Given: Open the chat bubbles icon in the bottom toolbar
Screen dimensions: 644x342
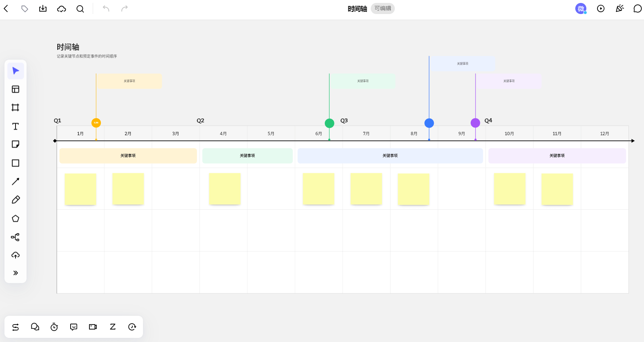Looking at the screenshot, I should pos(35,327).
